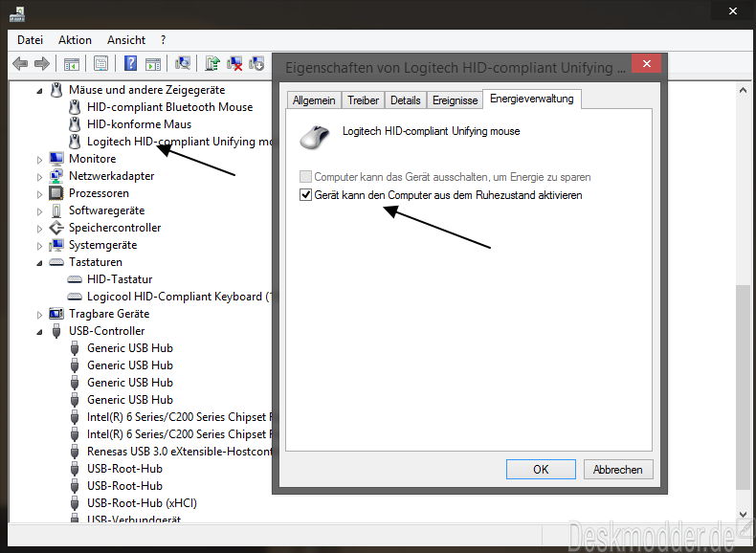The width and height of the screenshot is (756, 553).
Task: Click the Mäuse und andere Zeigegeräte mouse icon
Action: 56,90
